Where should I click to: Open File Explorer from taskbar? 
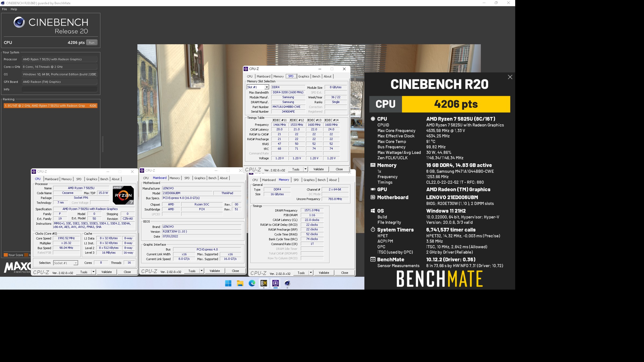[x=240, y=283]
